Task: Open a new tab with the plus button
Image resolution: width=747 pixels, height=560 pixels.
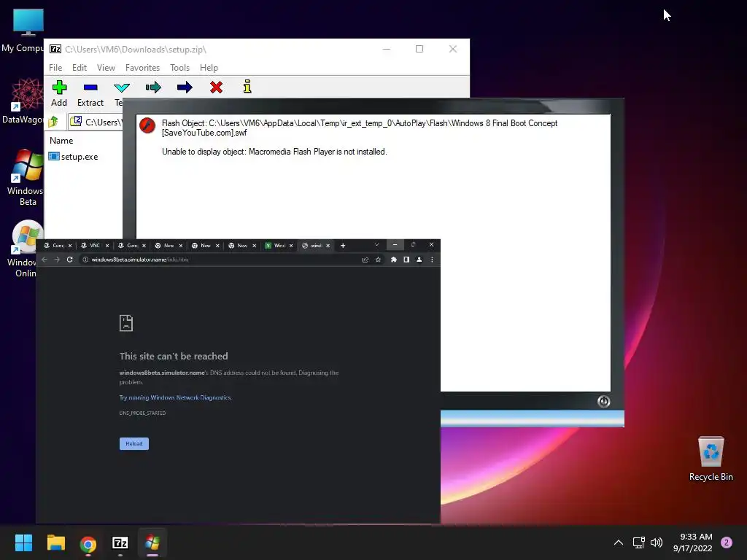Action: (343, 246)
